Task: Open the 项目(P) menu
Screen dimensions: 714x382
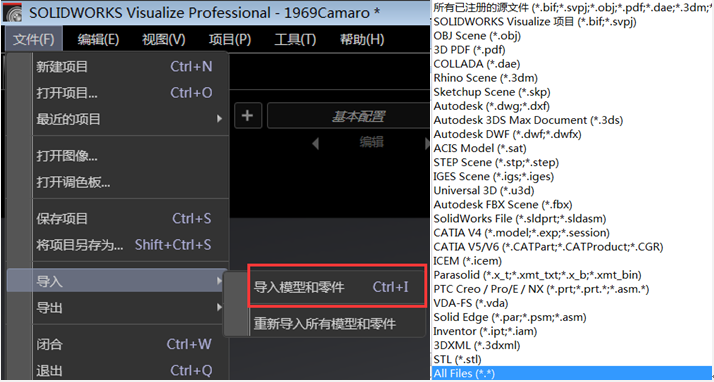Action: pyautogui.click(x=230, y=40)
